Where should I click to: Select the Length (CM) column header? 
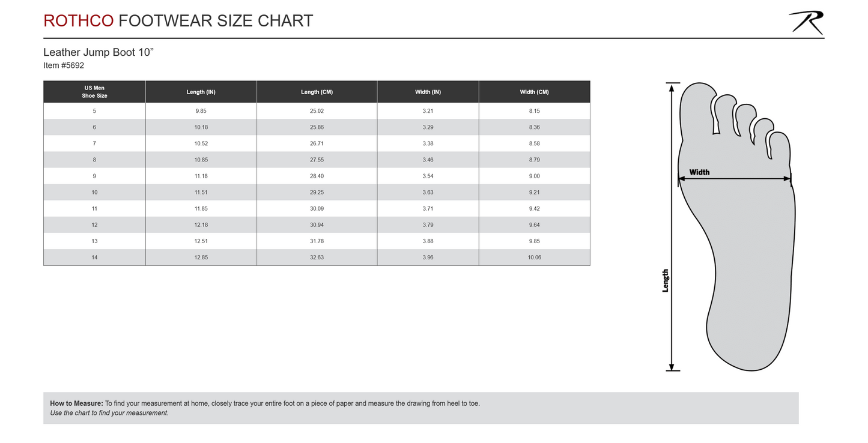317,92
